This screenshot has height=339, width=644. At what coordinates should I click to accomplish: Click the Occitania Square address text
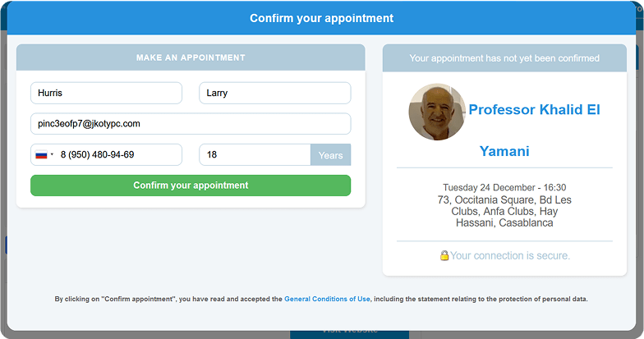click(x=504, y=212)
